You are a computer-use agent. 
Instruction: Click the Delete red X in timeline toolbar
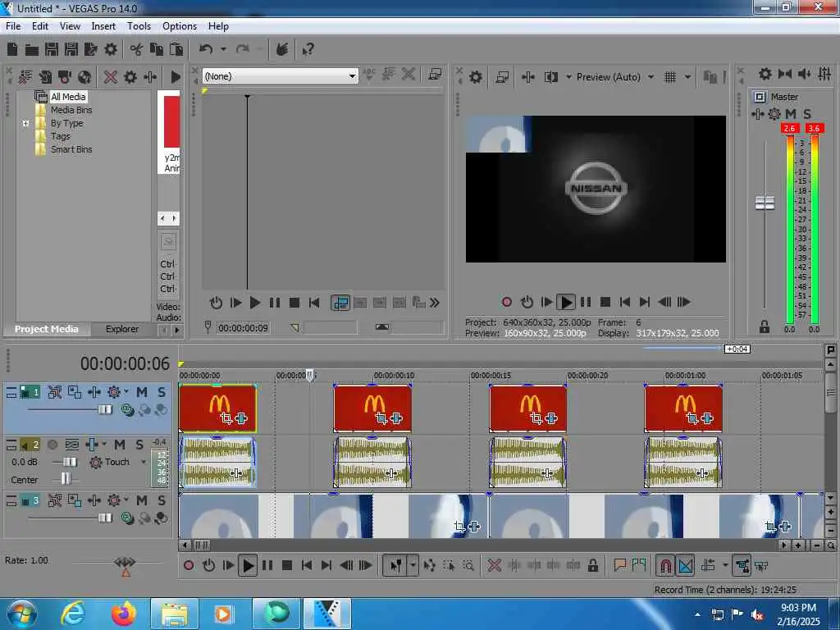(494, 565)
